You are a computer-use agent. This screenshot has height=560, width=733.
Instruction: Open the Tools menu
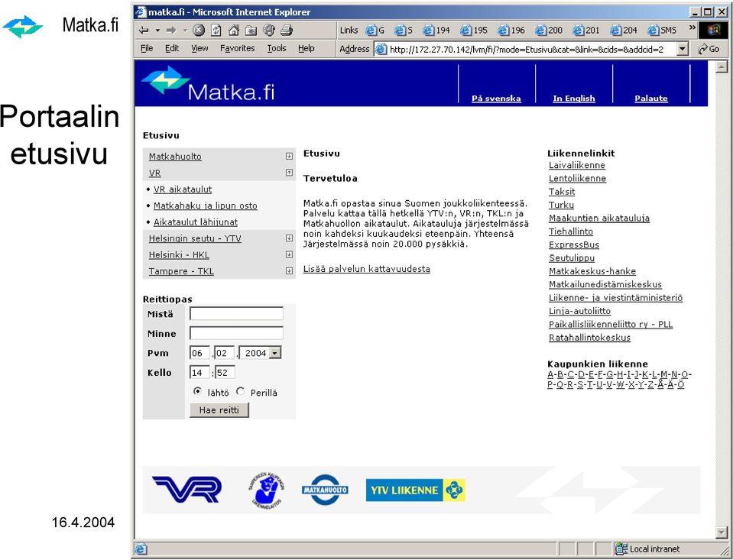tap(277, 48)
